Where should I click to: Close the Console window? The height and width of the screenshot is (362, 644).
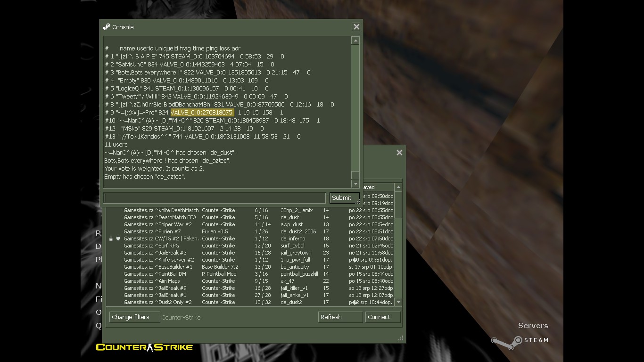(x=356, y=27)
